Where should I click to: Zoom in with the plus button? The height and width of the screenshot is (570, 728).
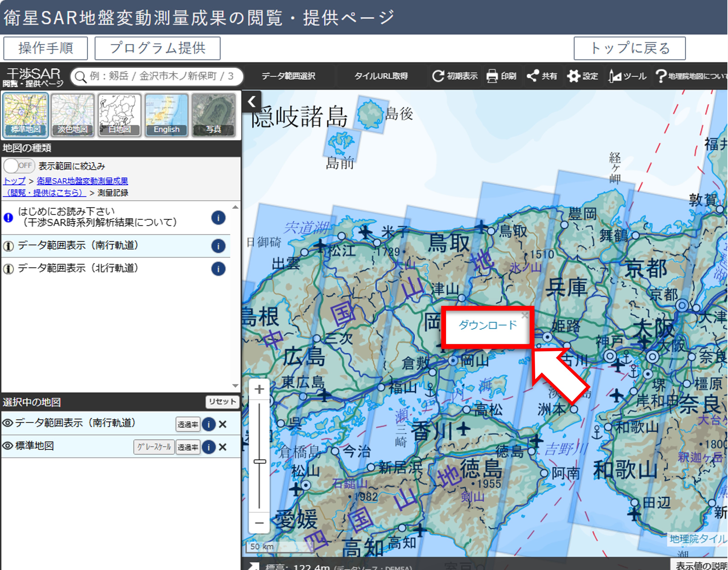click(x=259, y=389)
